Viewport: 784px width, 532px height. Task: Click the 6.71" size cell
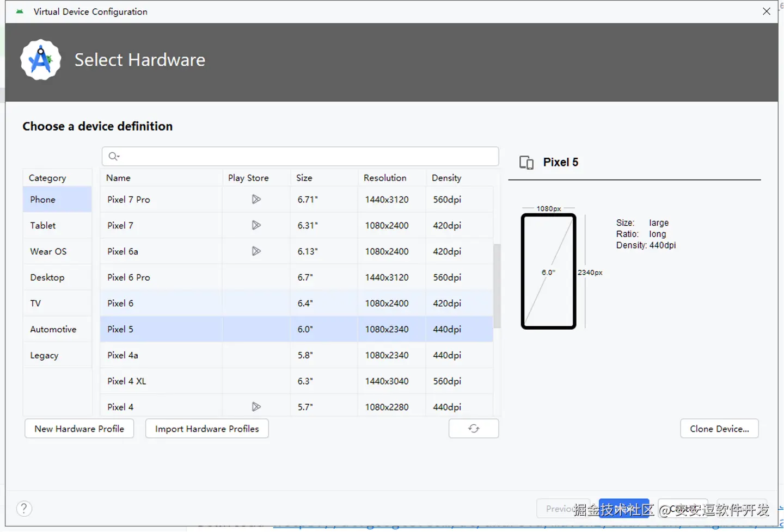(x=324, y=200)
